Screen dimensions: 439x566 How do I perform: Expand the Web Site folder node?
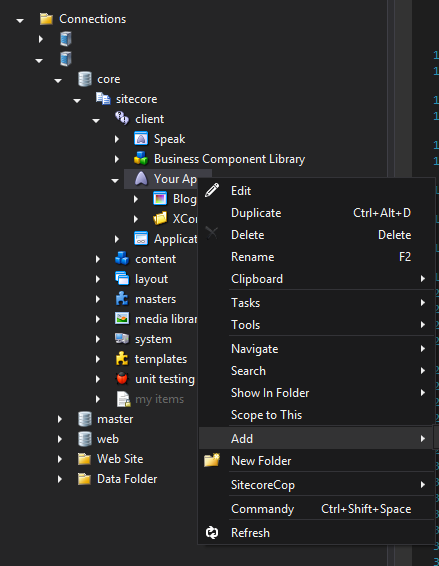point(60,459)
